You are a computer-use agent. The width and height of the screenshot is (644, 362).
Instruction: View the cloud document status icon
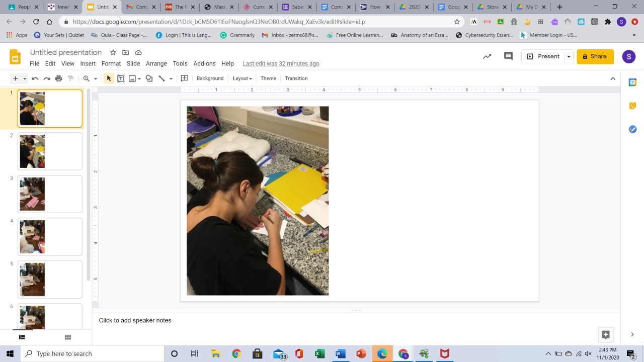click(138, 53)
